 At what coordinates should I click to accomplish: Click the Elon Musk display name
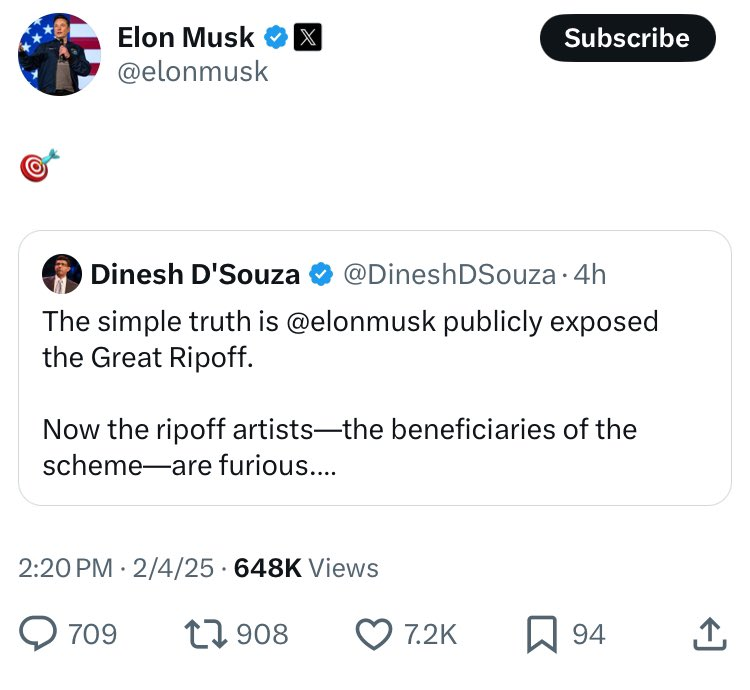[187, 38]
